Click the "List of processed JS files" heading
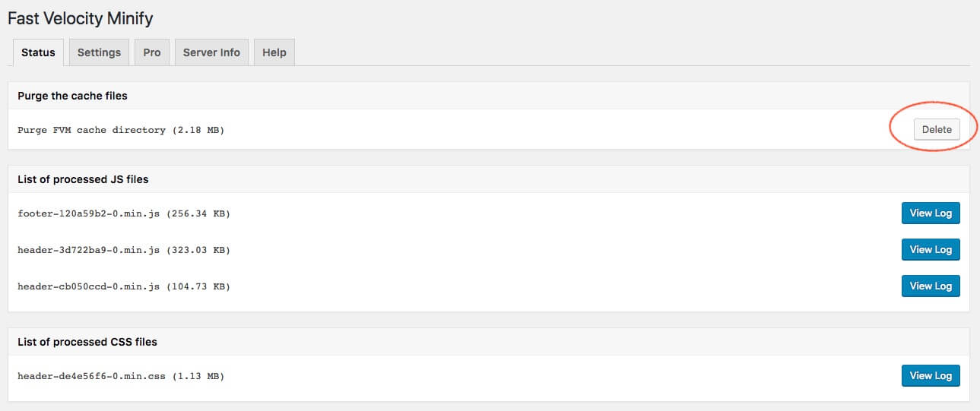 (x=83, y=179)
